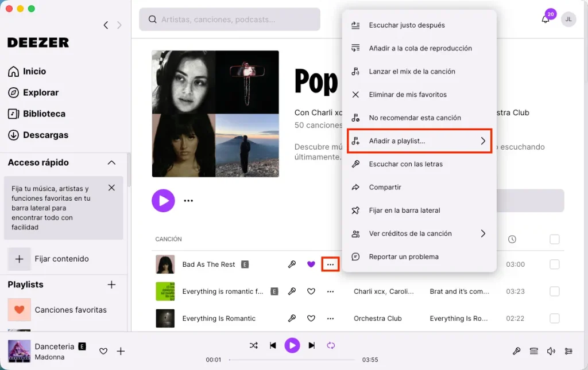
Task: Expand Añadir a playlist submenu arrow
Action: coord(483,141)
